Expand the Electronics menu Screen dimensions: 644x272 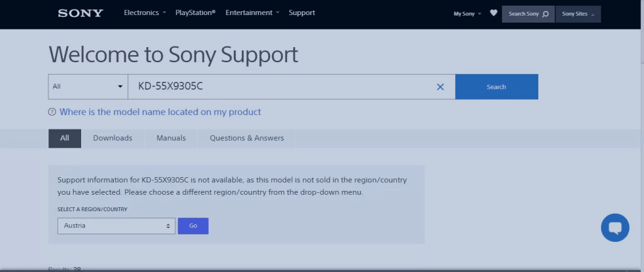[145, 13]
